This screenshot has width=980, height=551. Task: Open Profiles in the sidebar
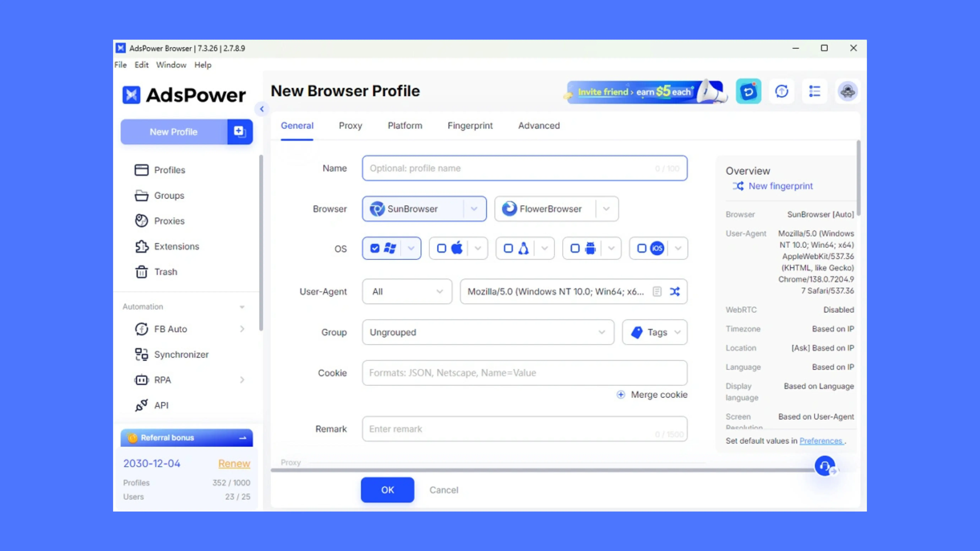pyautogui.click(x=160, y=170)
